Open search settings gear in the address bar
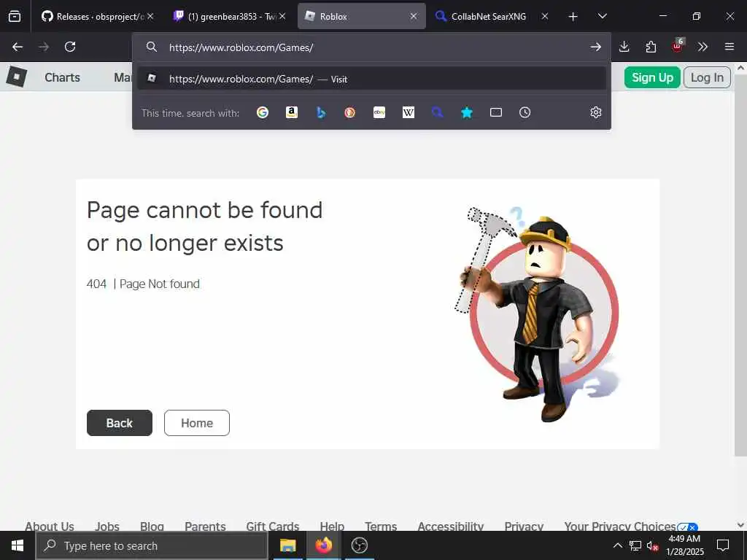This screenshot has height=560, width=747. click(596, 112)
